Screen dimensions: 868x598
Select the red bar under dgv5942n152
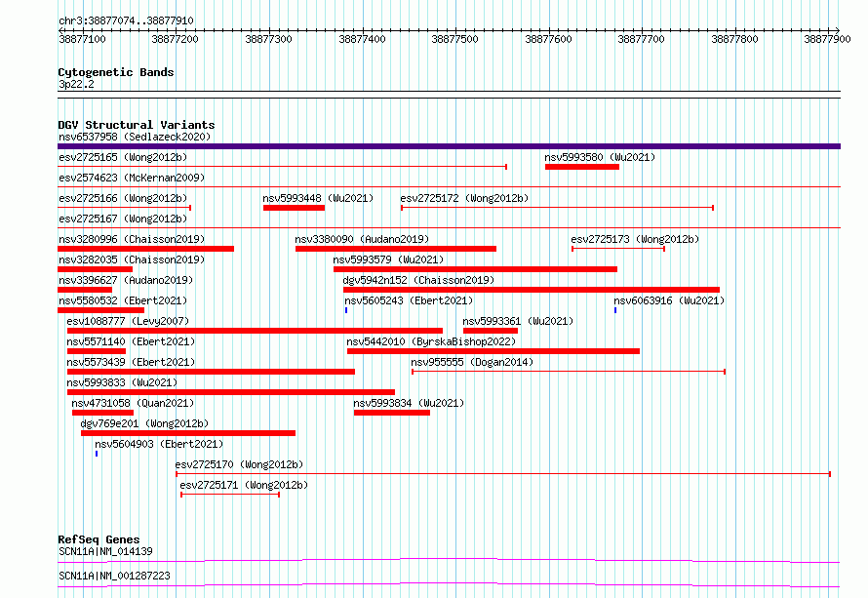click(x=532, y=290)
